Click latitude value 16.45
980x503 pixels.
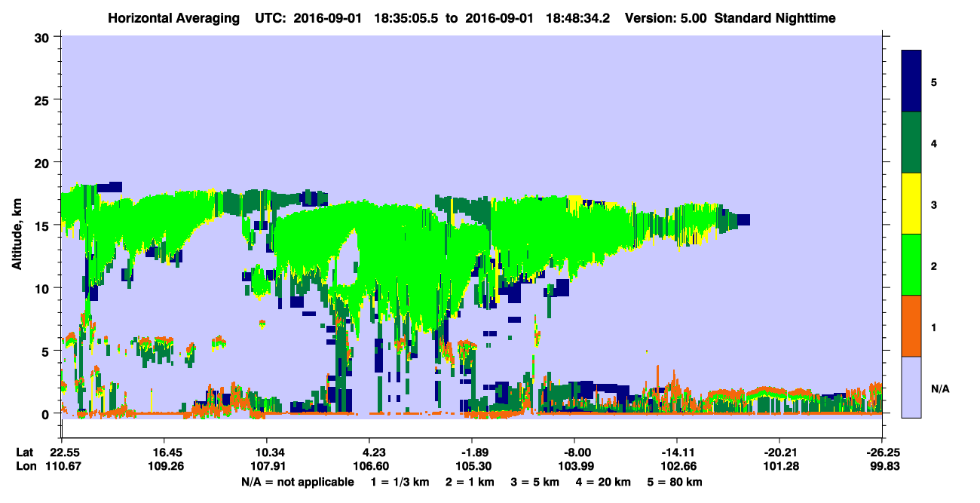(164, 452)
